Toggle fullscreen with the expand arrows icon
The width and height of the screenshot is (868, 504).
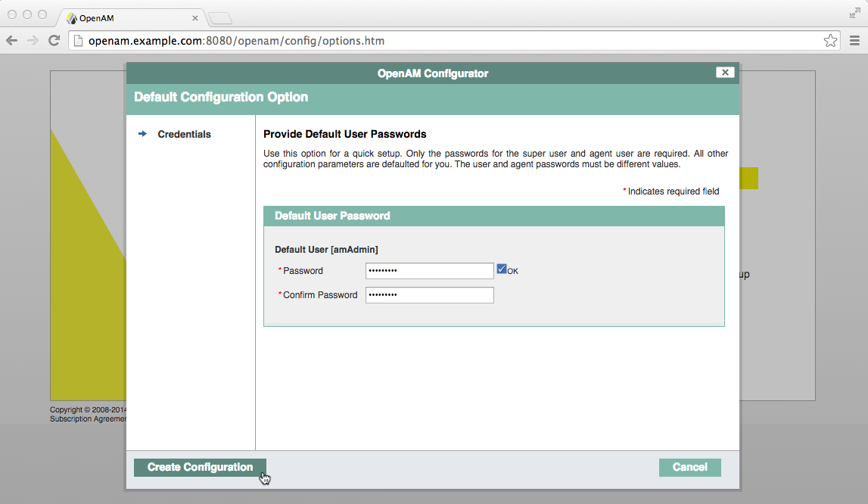click(854, 14)
